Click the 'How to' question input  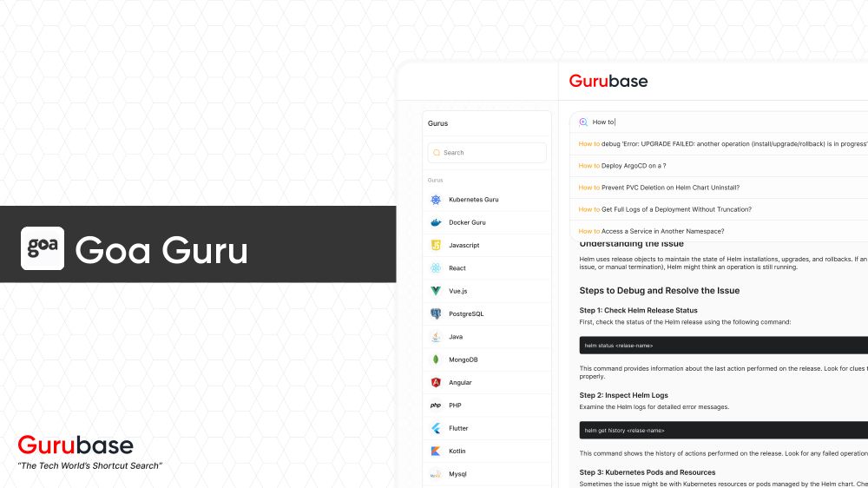click(x=719, y=122)
